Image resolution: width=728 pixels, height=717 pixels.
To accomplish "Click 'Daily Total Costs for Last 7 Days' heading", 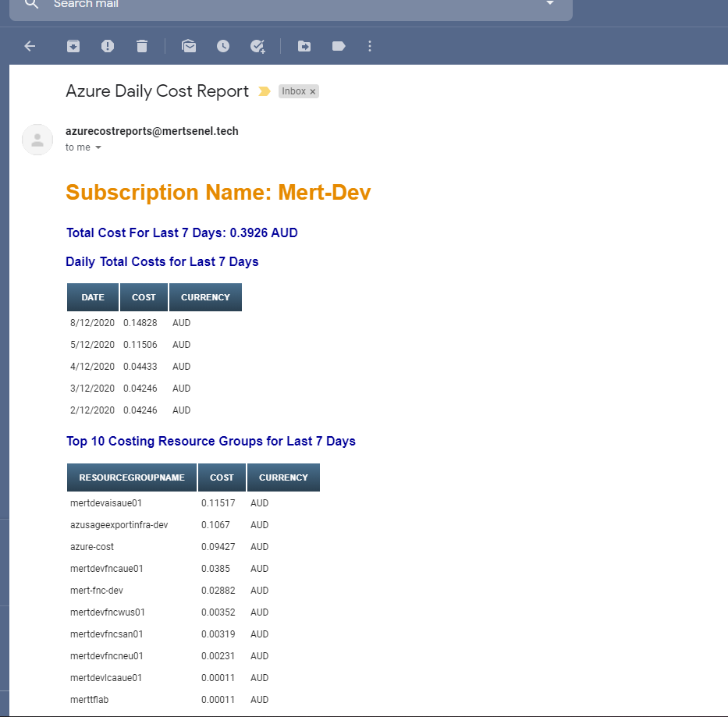I will tap(162, 262).
